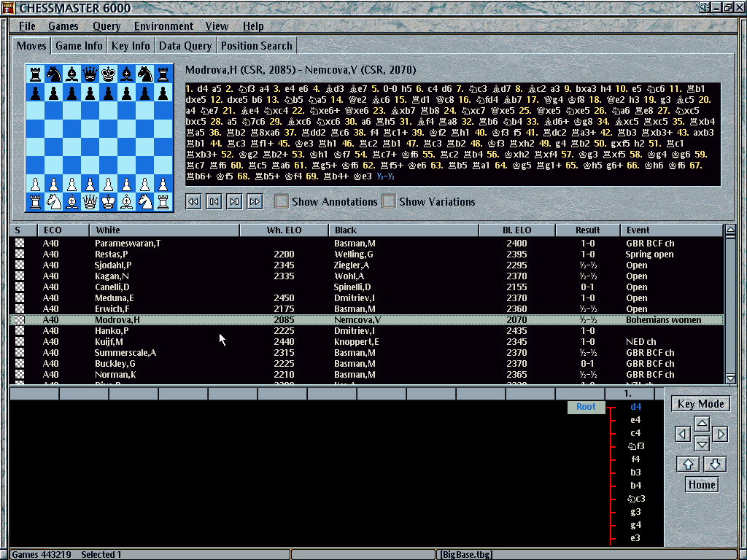
Task: Sort games by the Result column header
Action: [588, 230]
